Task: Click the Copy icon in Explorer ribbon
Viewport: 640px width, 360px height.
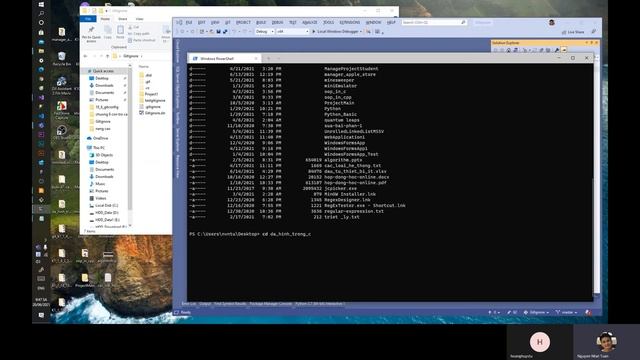Action: coord(108,33)
